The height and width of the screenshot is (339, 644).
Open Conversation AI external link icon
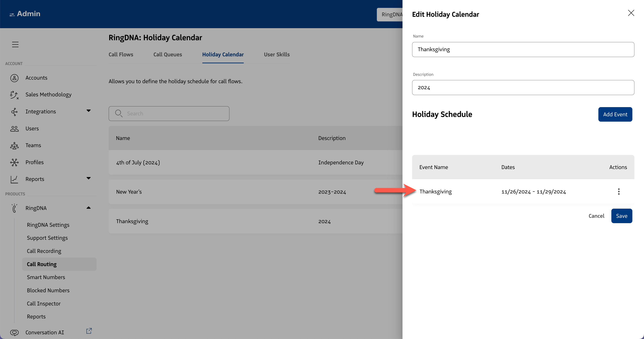(x=89, y=331)
